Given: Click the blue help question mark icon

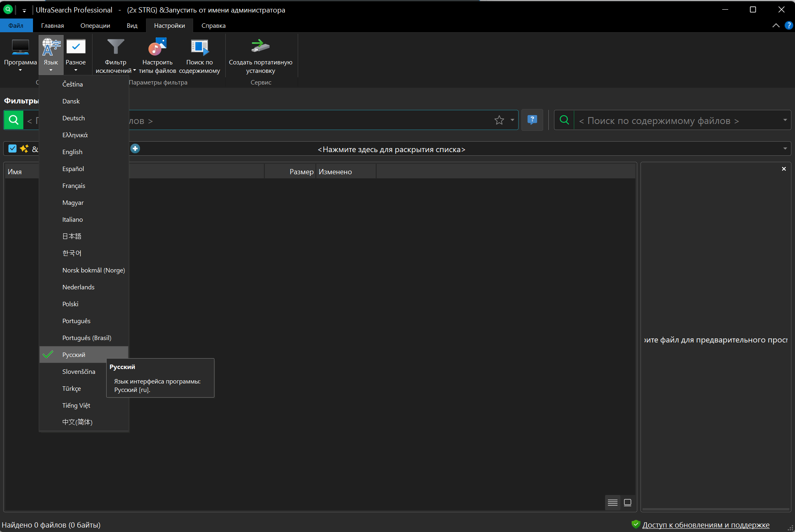Looking at the screenshot, I should (x=789, y=25).
